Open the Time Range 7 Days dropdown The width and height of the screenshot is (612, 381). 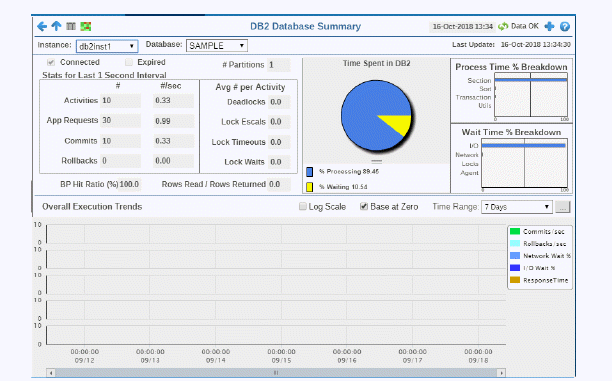coord(517,207)
